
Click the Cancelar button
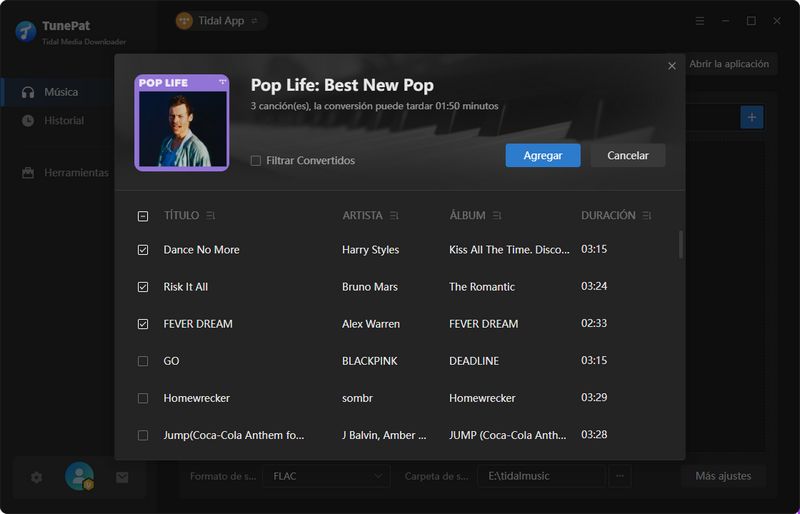[628, 155]
